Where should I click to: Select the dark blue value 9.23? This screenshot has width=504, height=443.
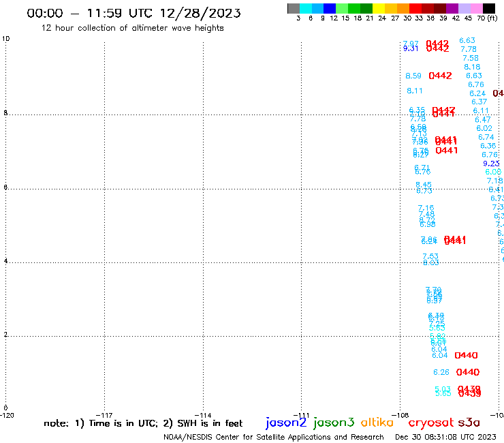point(491,164)
